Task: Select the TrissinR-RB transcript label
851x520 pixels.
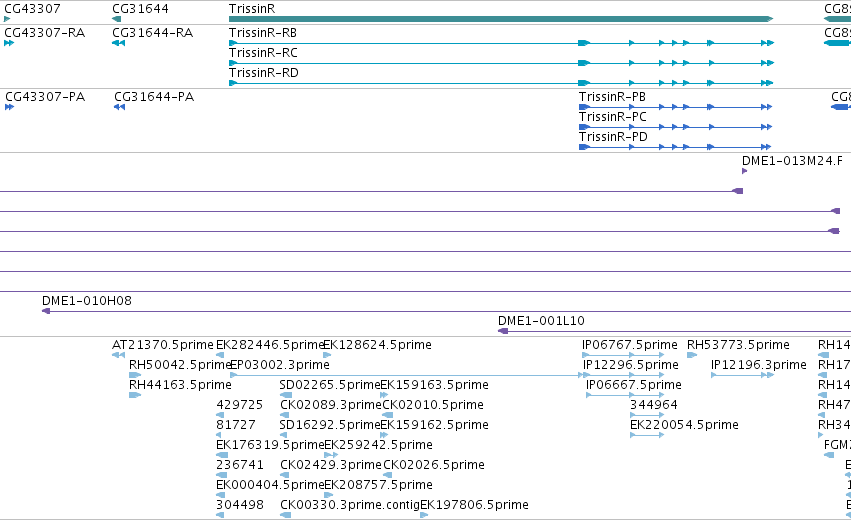Action: point(263,33)
